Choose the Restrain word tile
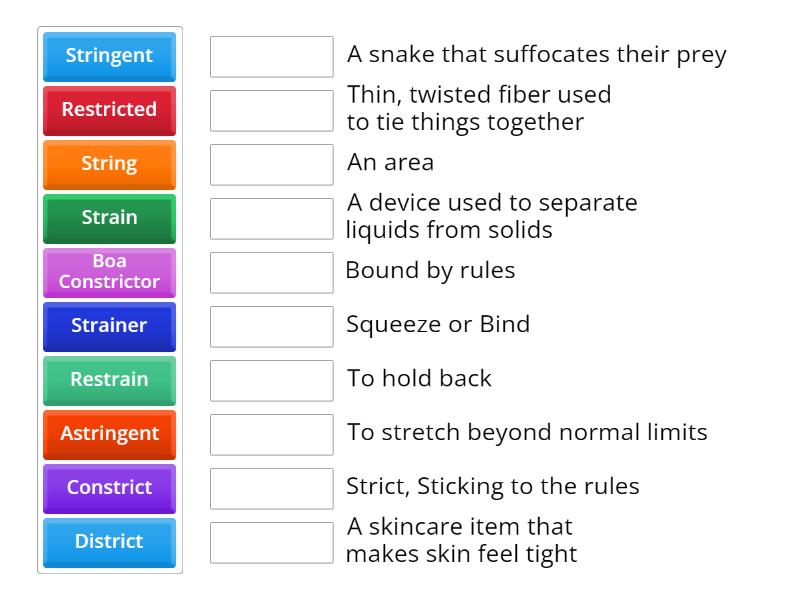 click(109, 381)
